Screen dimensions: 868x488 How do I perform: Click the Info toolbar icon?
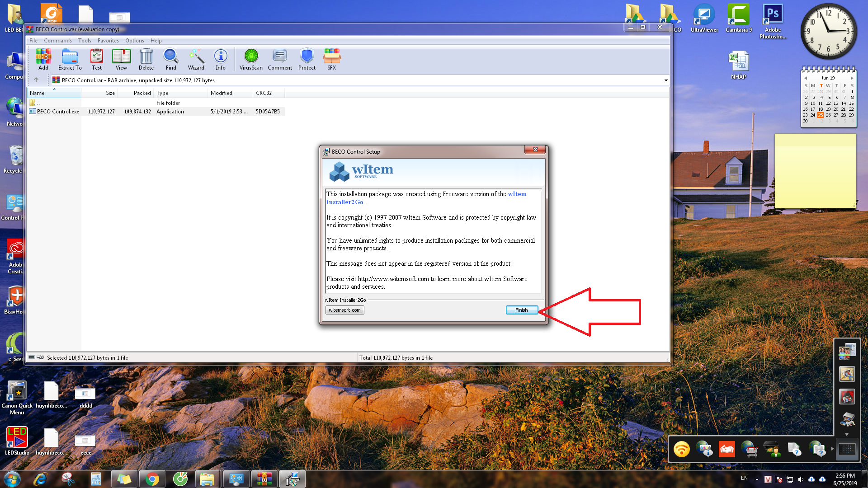coord(221,59)
